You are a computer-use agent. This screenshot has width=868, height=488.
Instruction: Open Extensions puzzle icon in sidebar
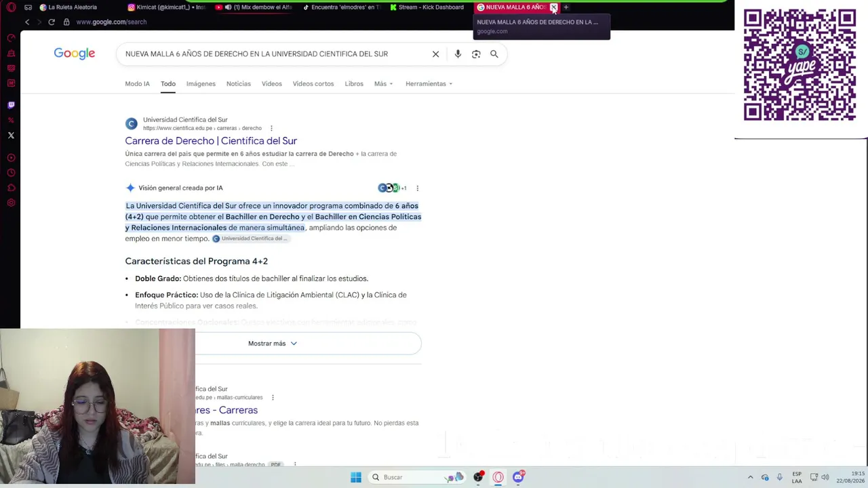coord(11,188)
